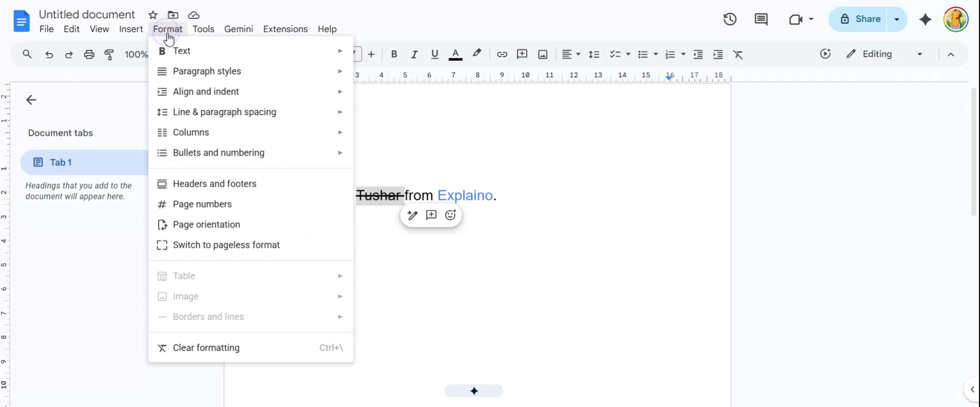Select the paint format tool
980x407 pixels.
click(x=109, y=54)
